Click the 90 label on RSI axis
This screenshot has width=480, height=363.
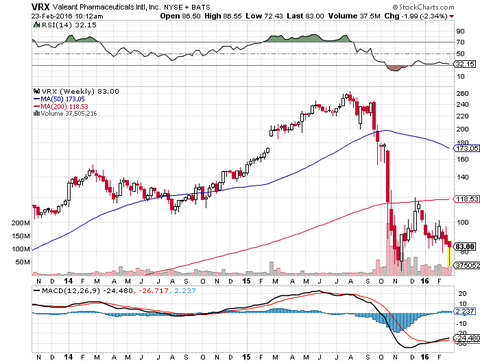pos(461,31)
